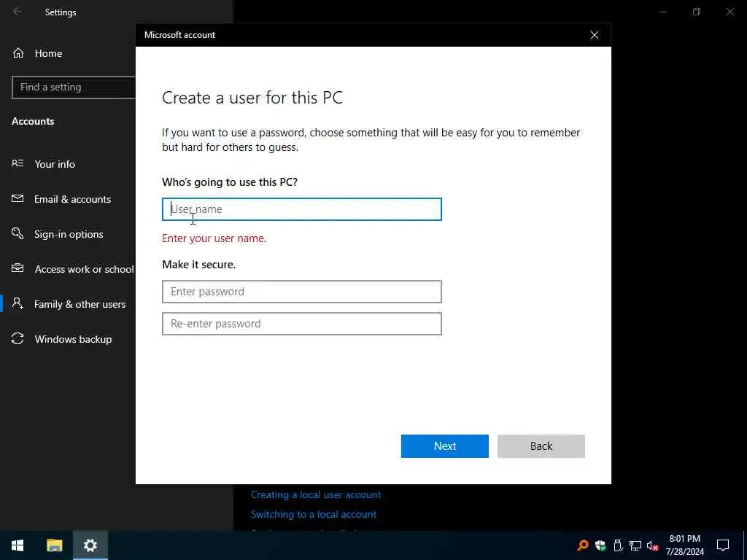Image resolution: width=747 pixels, height=560 pixels.
Task: Close the Settings window
Action: point(729,12)
